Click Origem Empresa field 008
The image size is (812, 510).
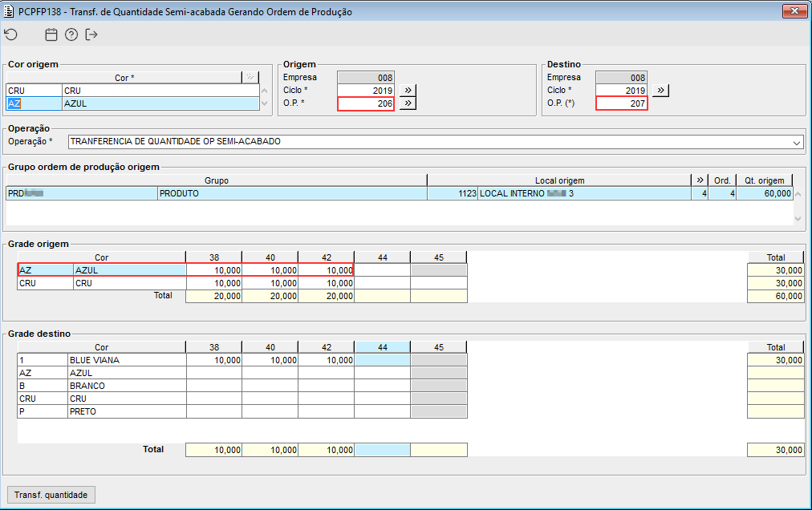point(366,78)
